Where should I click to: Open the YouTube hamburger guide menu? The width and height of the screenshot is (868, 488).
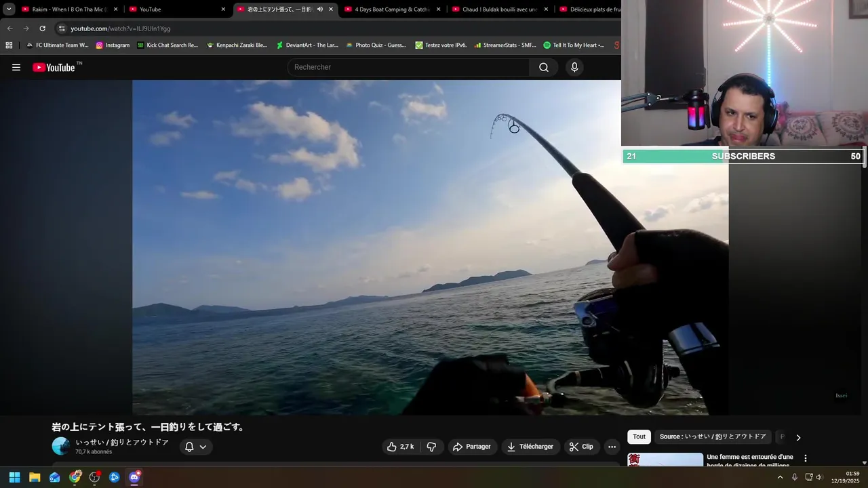click(x=16, y=67)
